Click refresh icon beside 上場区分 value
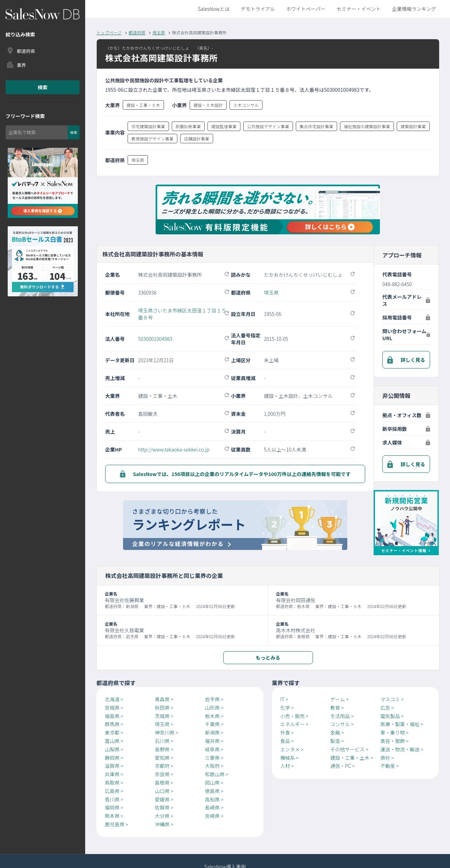The image size is (450, 868). click(353, 359)
